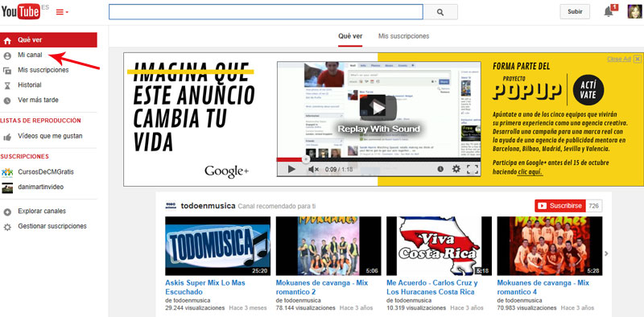Open the notifications bell
644x317 pixels.
[x=609, y=12]
